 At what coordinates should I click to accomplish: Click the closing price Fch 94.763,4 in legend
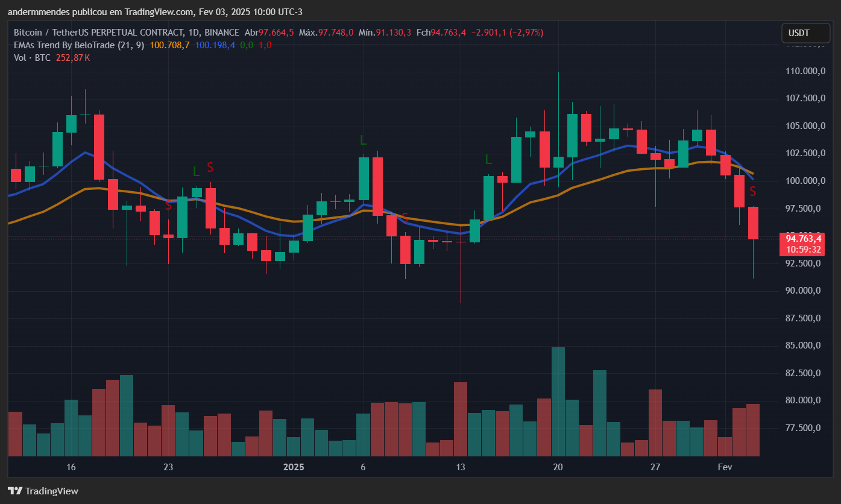tap(441, 32)
